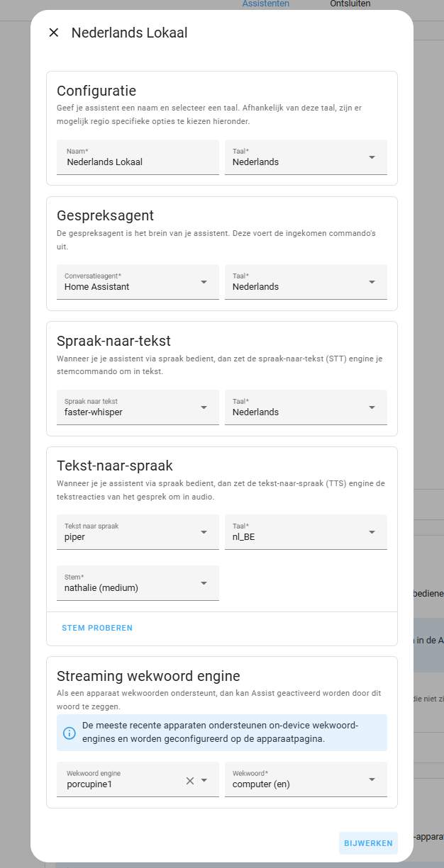Click the Stem proberen button

(97, 628)
